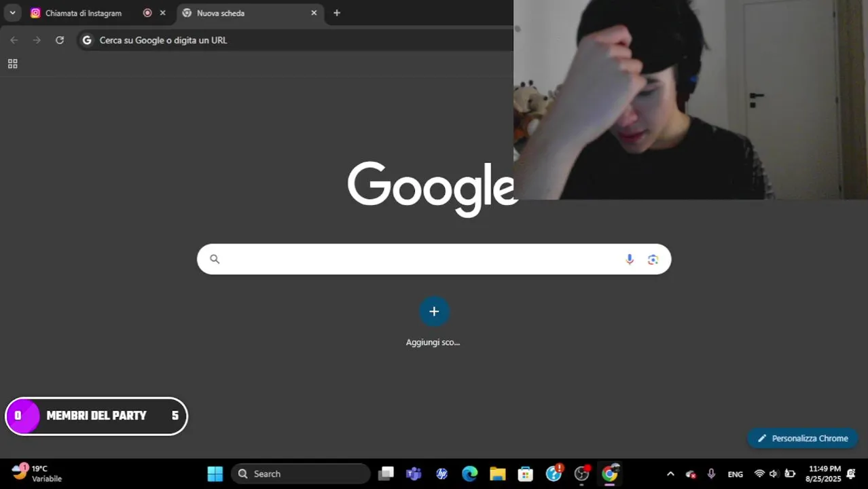This screenshot has height=489, width=868.
Task: Open Wi-Fi network settings
Action: [759, 473]
